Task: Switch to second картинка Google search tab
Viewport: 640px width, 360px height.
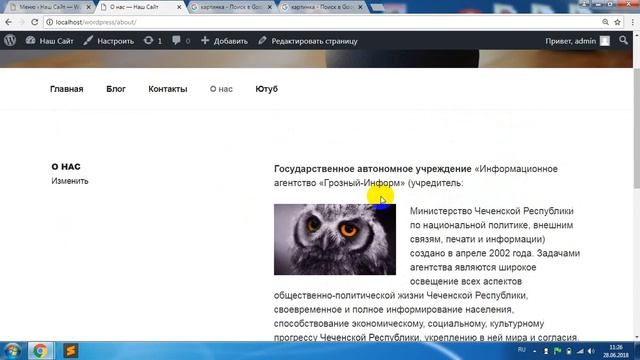Action: click(319, 7)
